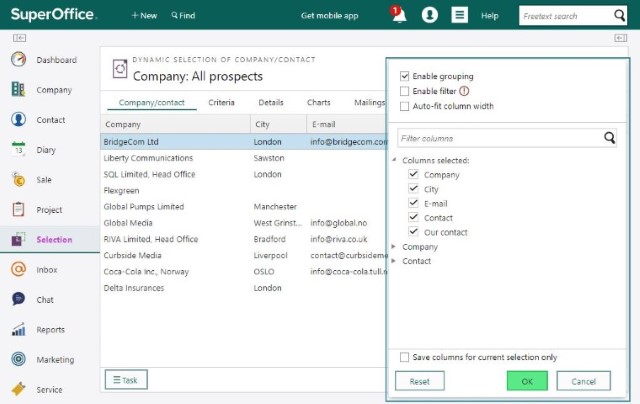Collapse the right side panel icon
Image resolution: width=640 pixels, height=404 pixels.
click(620, 38)
